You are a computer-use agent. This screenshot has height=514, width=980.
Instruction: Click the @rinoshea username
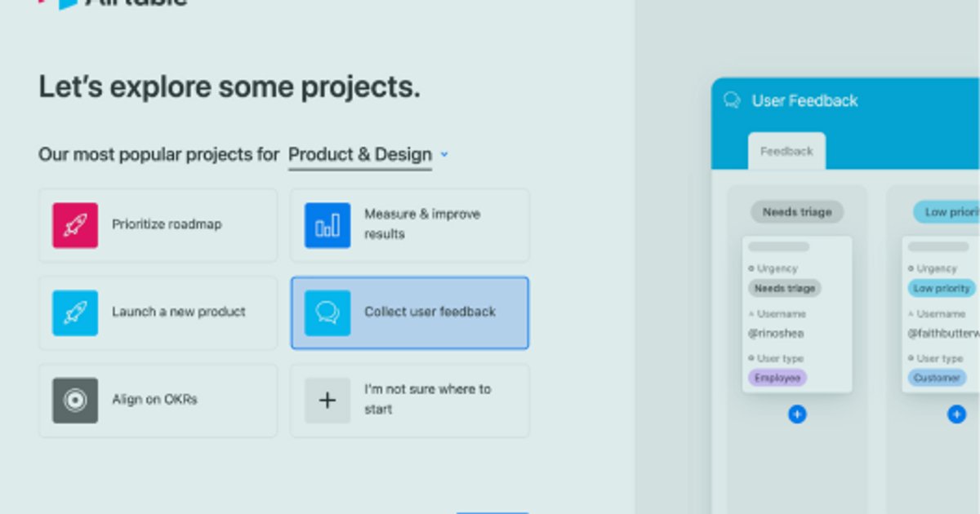click(778, 333)
